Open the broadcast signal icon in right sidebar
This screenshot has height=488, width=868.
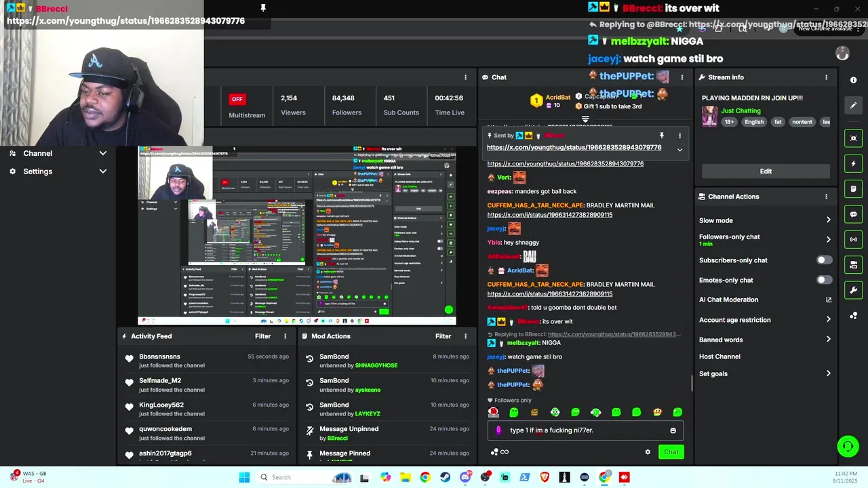click(853, 239)
